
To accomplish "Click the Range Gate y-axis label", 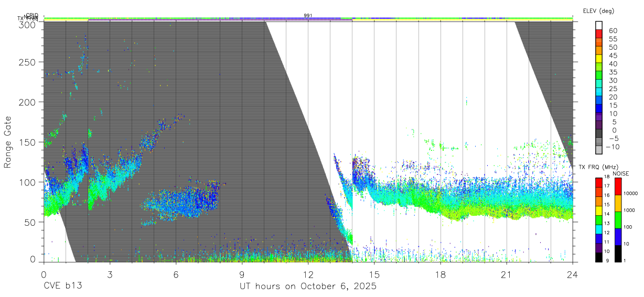I will click(8, 142).
